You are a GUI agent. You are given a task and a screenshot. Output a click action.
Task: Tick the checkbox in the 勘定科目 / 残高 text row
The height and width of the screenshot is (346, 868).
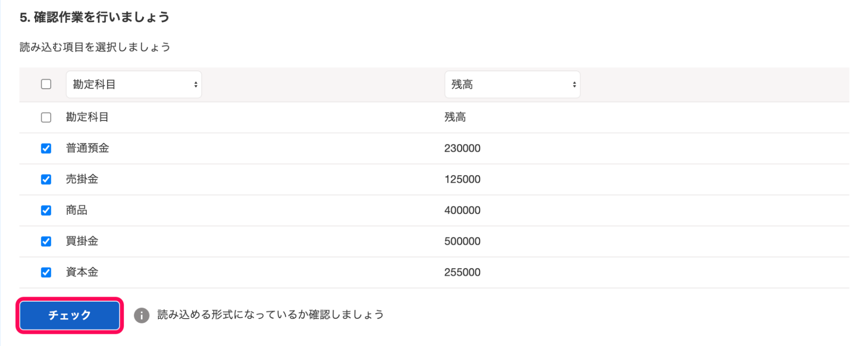(x=46, y=117)
